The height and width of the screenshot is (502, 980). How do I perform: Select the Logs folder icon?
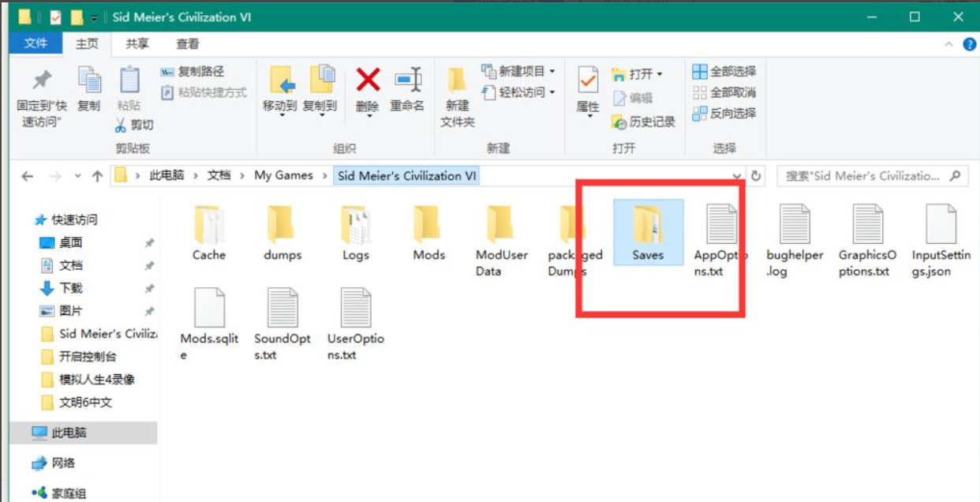tap(356, 223)
